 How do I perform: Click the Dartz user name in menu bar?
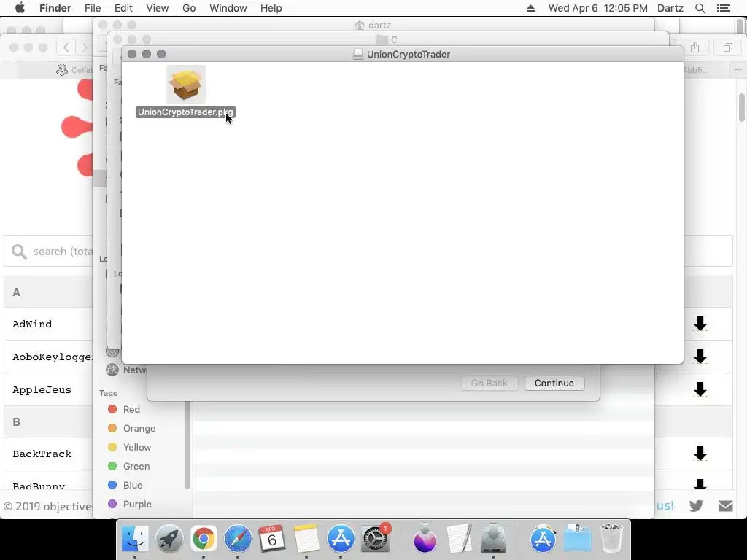point(670,8)
